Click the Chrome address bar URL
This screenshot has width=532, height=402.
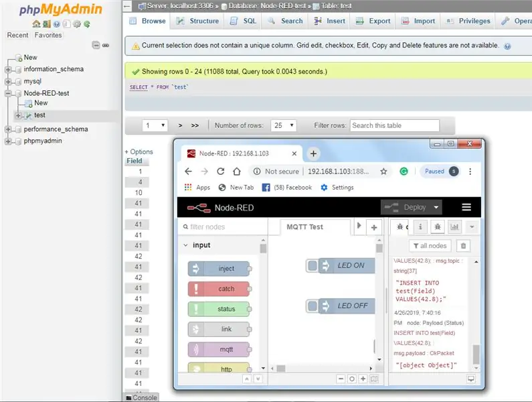[338, 172]
